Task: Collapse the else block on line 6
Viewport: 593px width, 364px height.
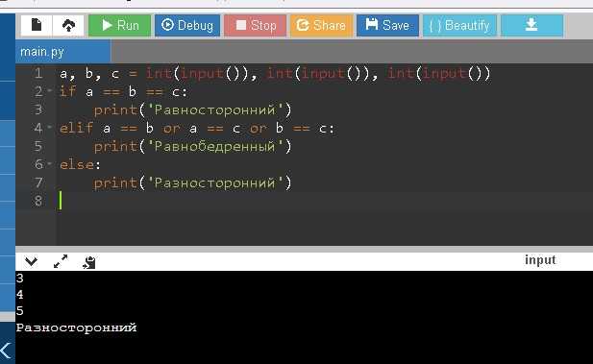Action: pos(50,163)
